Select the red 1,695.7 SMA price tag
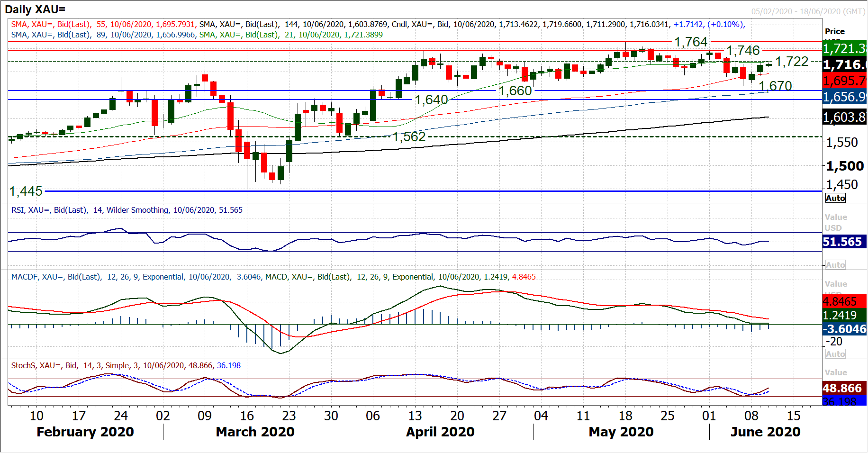 coord(844,81)
